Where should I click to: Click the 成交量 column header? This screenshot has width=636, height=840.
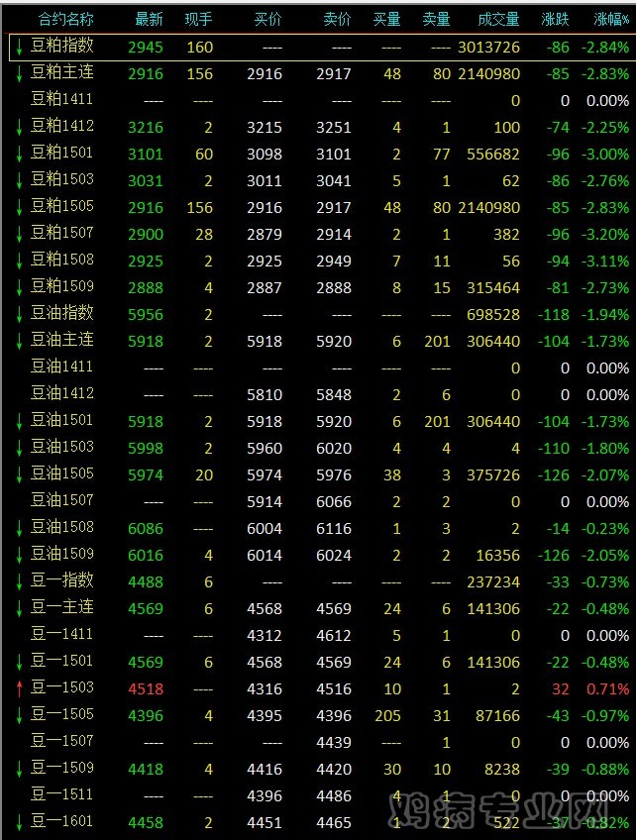[x=498, y=20]
